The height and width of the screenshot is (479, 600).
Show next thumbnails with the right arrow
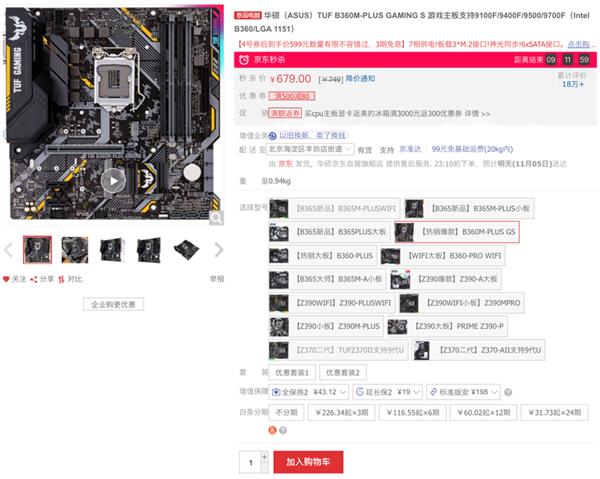[218, 250]
